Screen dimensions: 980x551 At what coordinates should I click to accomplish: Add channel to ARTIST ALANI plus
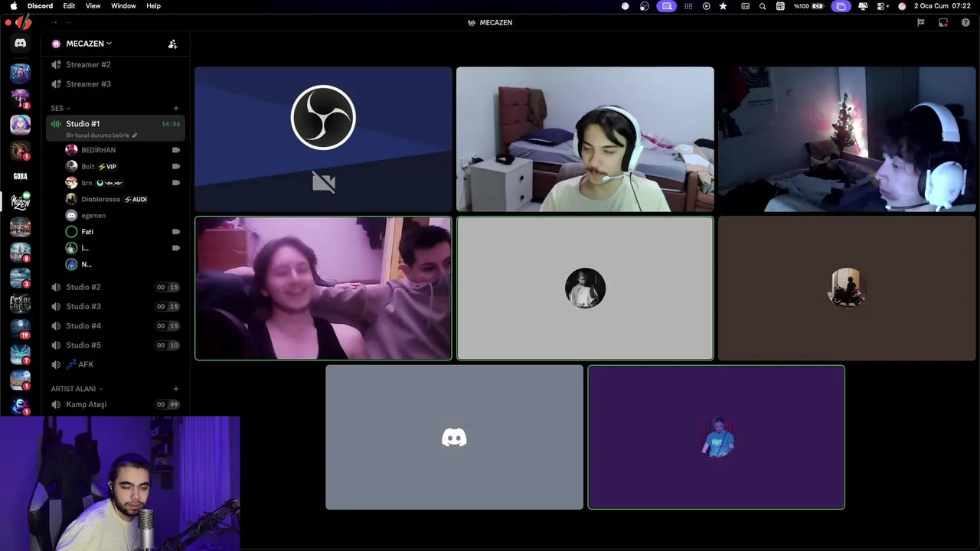[x=175, y=389]
